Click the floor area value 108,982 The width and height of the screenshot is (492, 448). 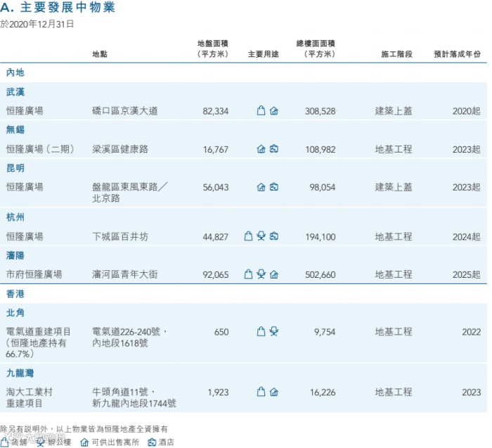pyautogui.click(x=321, y=149)
